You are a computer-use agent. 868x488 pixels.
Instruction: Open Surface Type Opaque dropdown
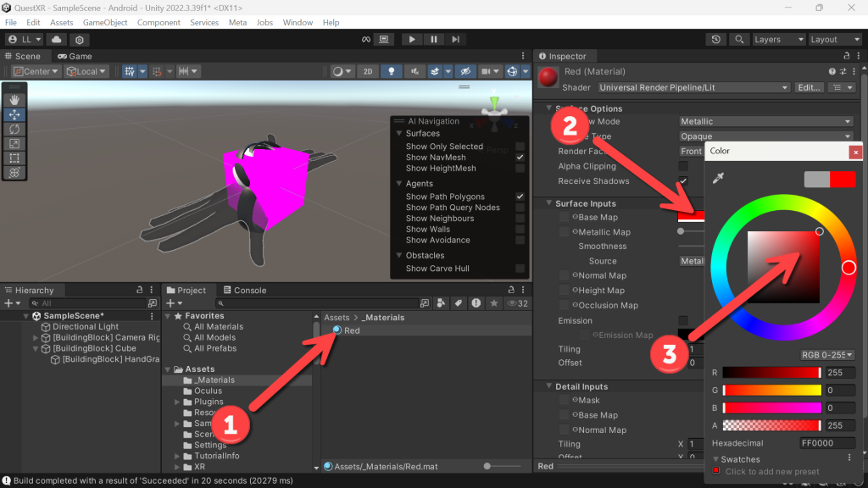coord(765,136)
